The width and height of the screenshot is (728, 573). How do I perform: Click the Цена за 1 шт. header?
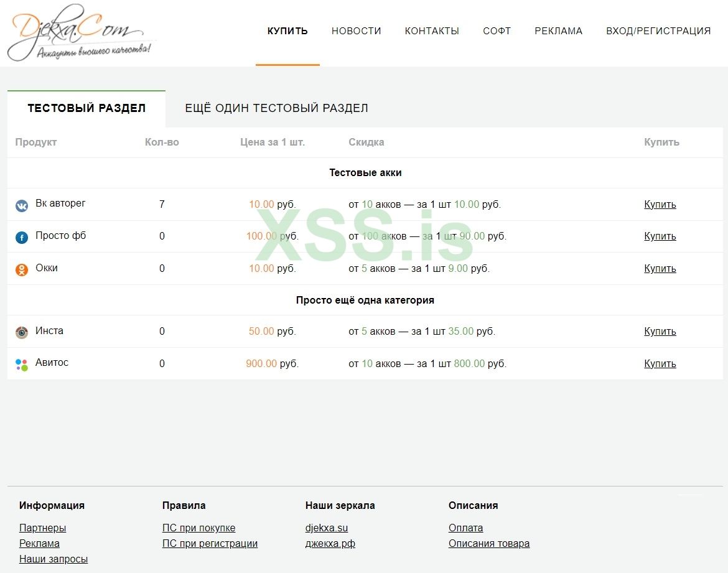point(273,142)
